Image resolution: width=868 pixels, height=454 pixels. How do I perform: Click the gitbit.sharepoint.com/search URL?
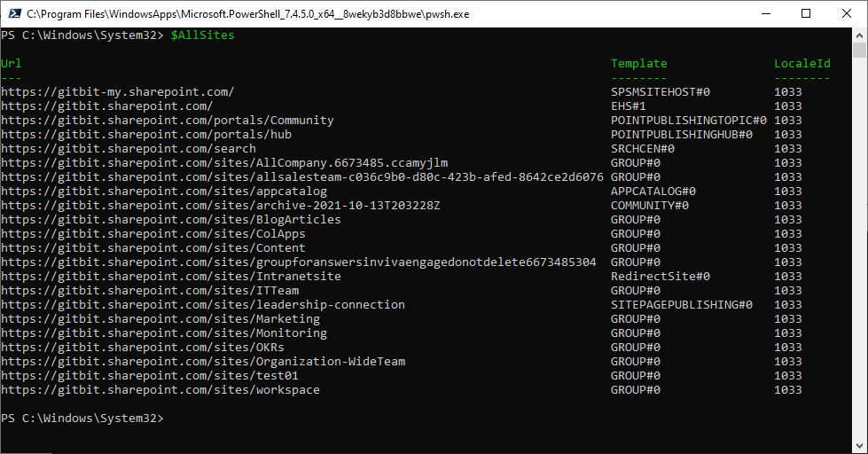(129, 148)
